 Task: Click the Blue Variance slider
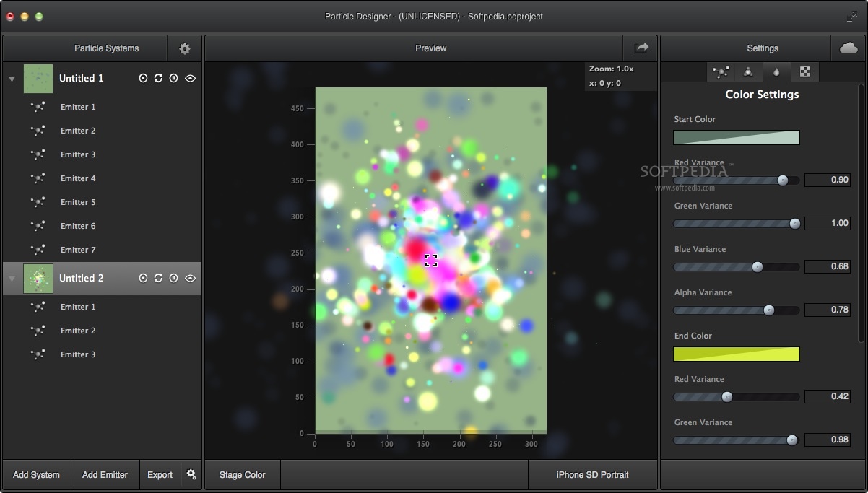point(737,267)
